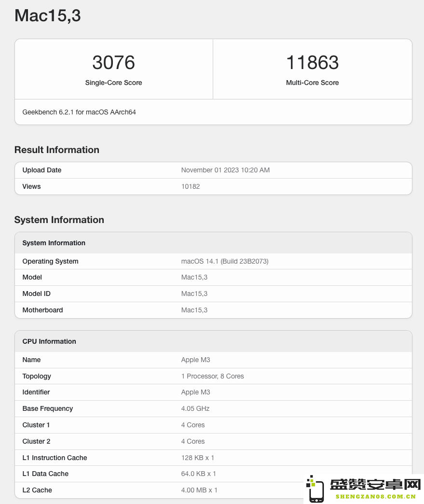Click the Topology label
This screenshot has height=504, width=424.
pos(37,376)
